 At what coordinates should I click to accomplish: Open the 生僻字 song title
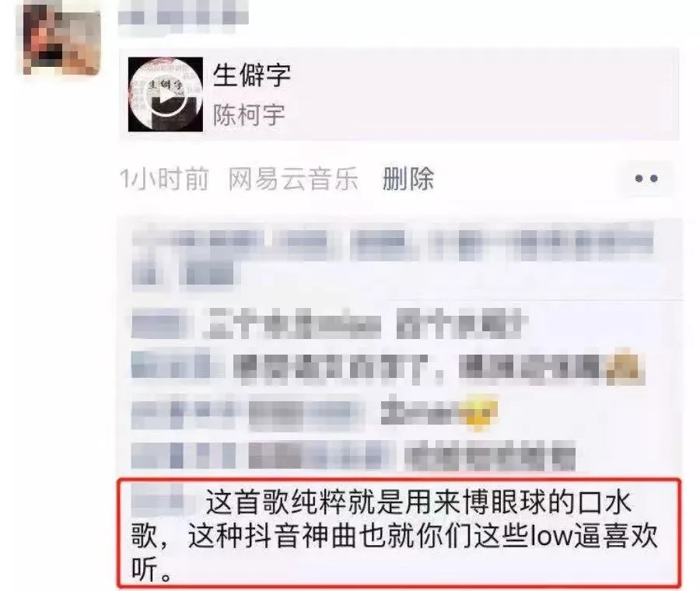point(251,75)
